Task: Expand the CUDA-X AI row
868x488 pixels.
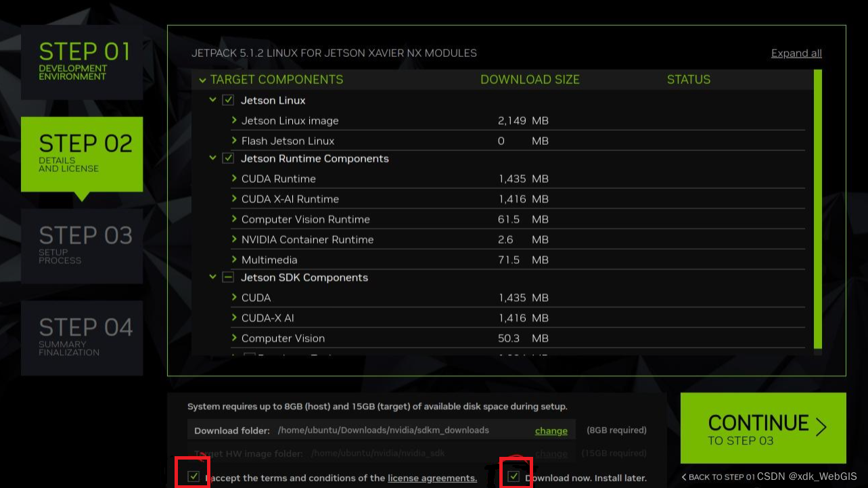Action: (234, 318)
